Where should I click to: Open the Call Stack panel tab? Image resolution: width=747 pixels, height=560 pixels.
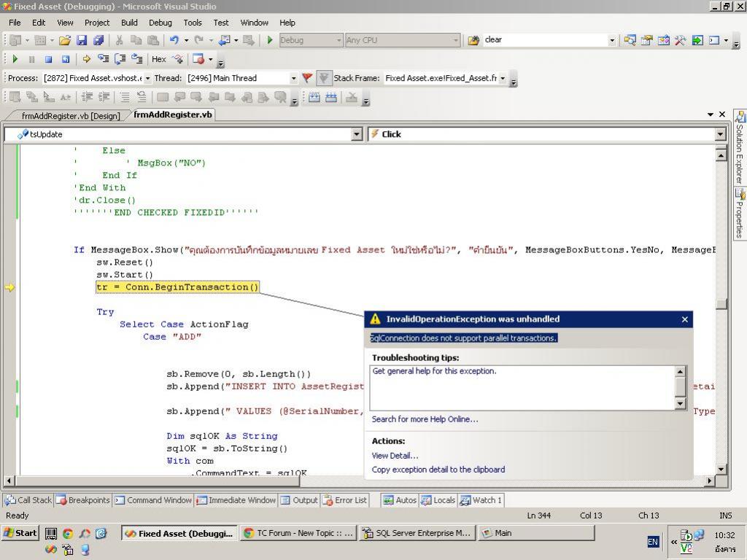28,500
